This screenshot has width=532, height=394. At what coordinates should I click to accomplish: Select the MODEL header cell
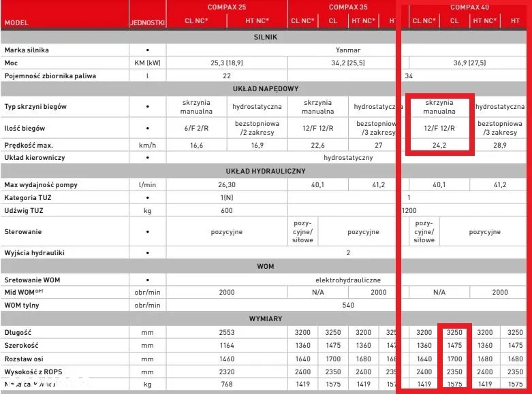coord(16,22)
